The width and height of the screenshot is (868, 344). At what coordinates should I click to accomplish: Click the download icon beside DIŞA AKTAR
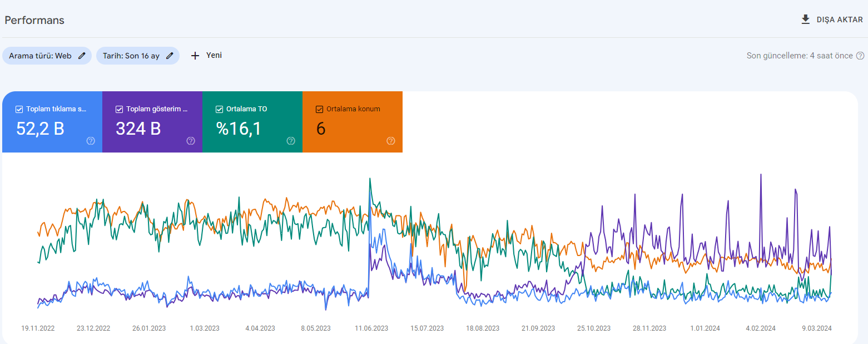tap(805, 20)
